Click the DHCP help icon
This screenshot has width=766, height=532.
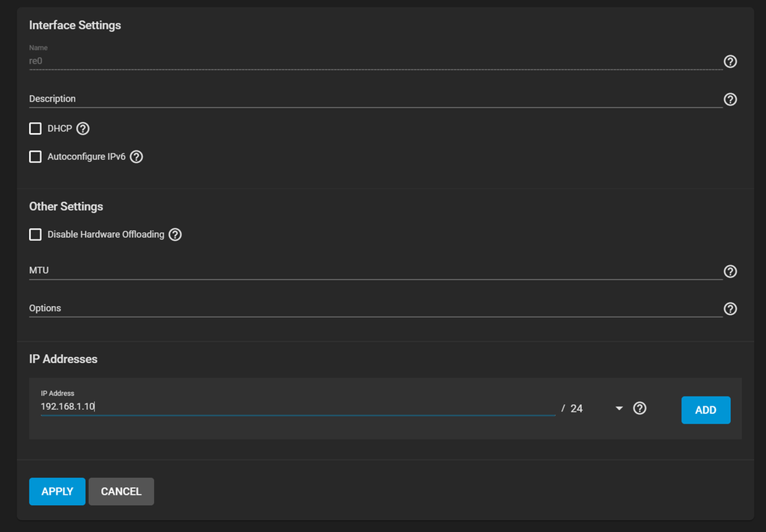tap(83, 129)
